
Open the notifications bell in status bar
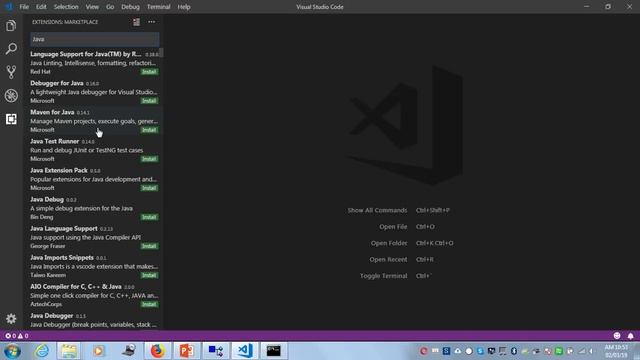(630, 336)
